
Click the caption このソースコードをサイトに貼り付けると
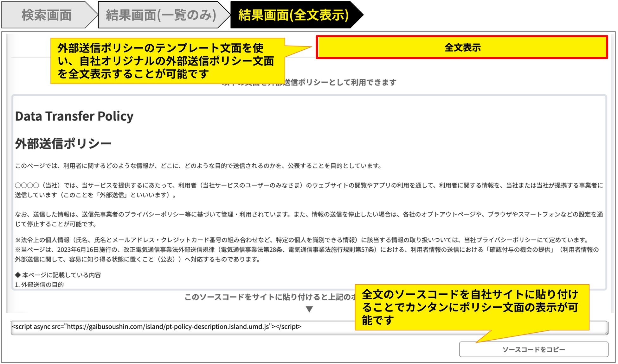269,297
